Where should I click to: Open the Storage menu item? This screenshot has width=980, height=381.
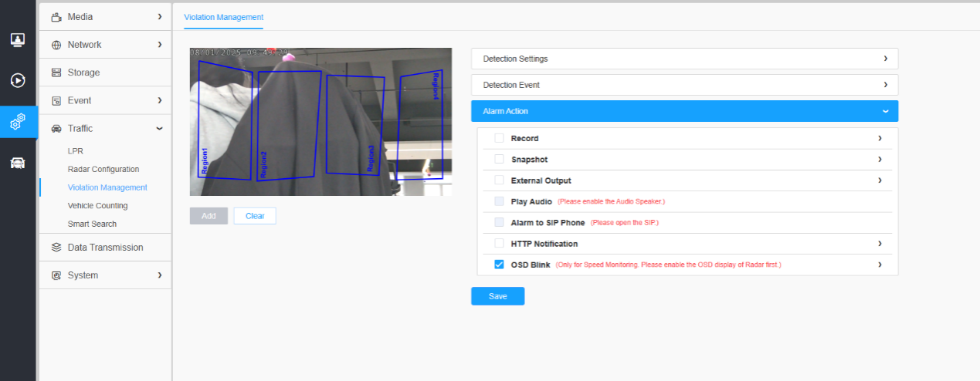pyautogui.click(x=105, y=72)
